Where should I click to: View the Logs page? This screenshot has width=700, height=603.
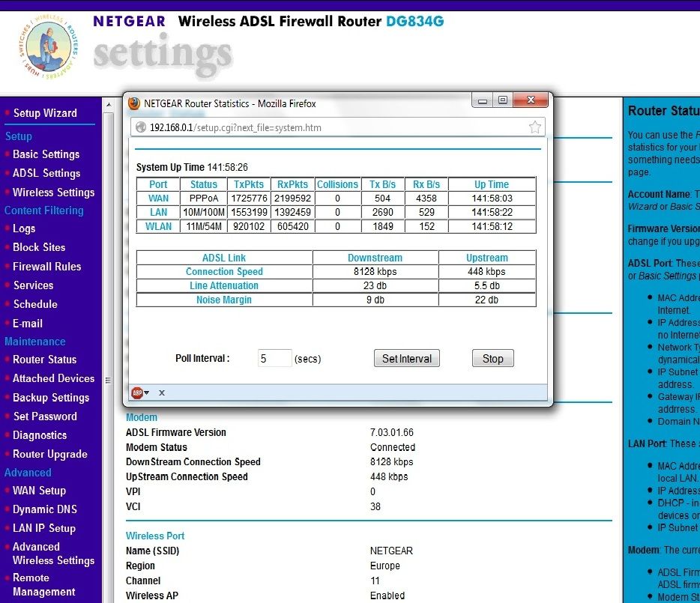point(24,228)
